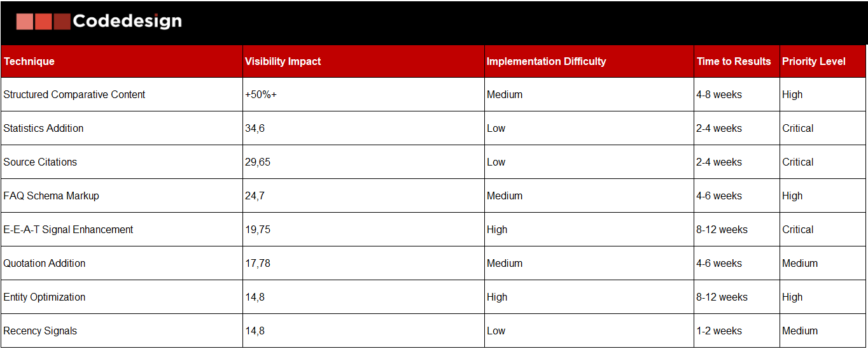Viewport: 868px width, 349px height.
Task: Click the Source Citations cell
Action: coord(40,162)
